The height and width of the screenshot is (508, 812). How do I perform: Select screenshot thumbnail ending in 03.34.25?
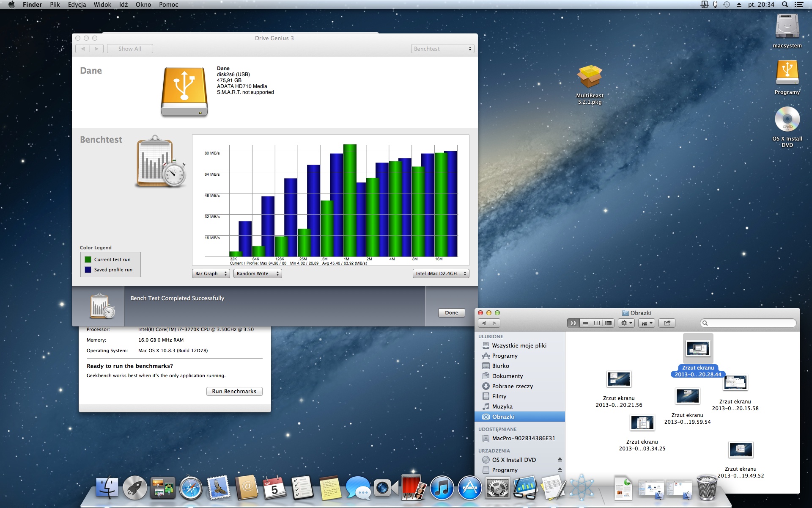point(642,422)
